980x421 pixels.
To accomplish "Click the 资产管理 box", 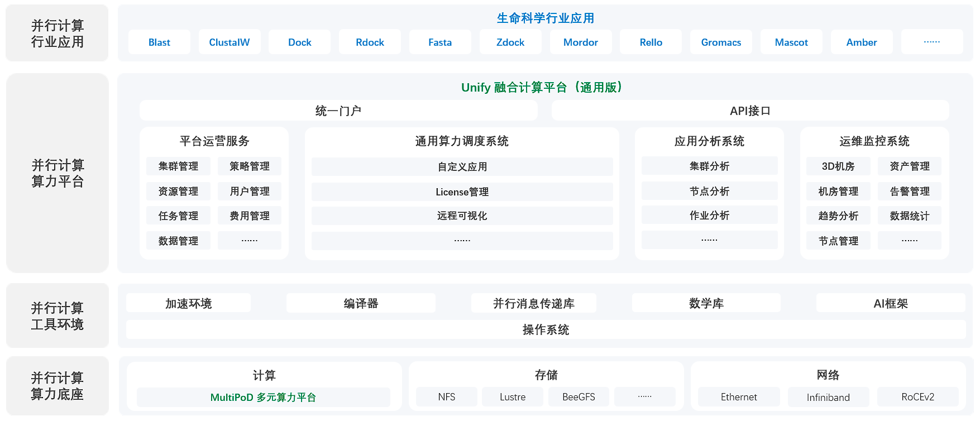I will [x=910, y=166].
